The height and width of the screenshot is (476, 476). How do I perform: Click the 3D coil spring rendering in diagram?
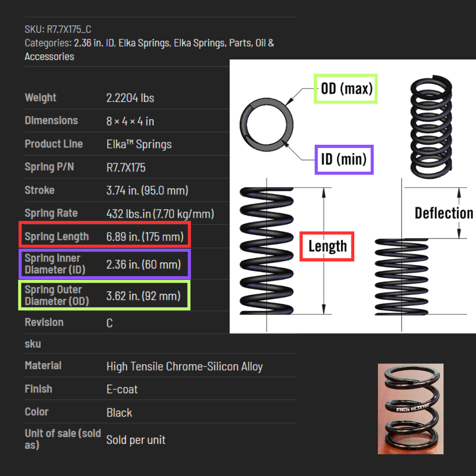click(x=431, y=126)
